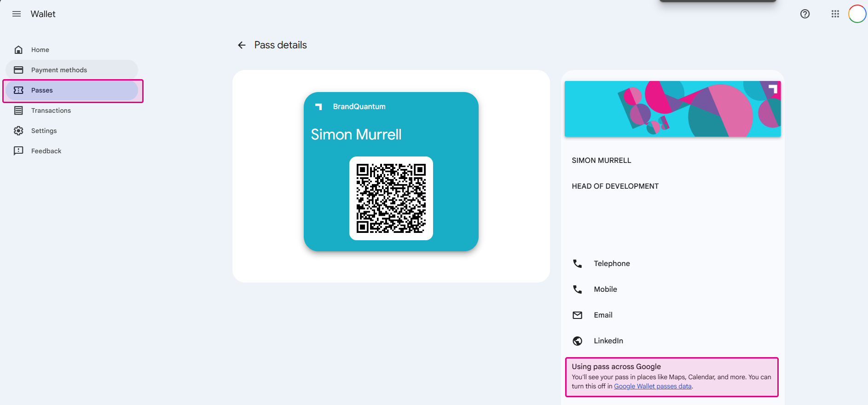Click the Settings gear icon
This screenshot has height=405, width=868.
(x=18, y=131)
